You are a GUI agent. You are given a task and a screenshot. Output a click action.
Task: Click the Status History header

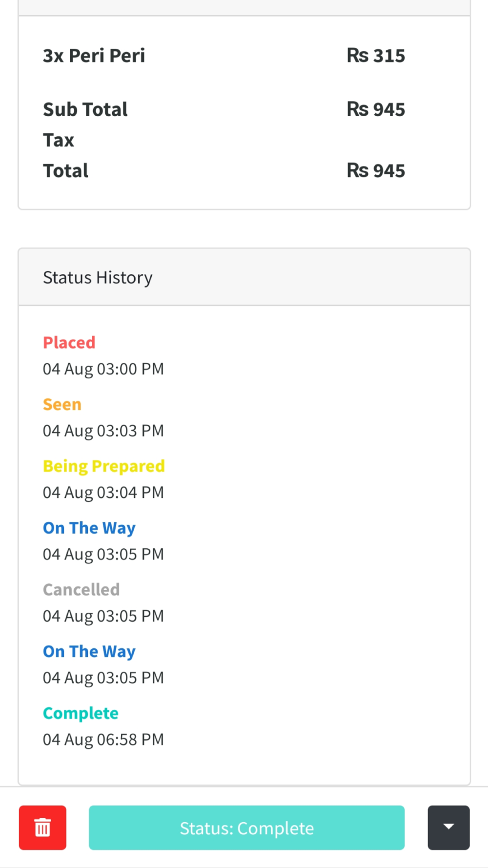(98, 277)
